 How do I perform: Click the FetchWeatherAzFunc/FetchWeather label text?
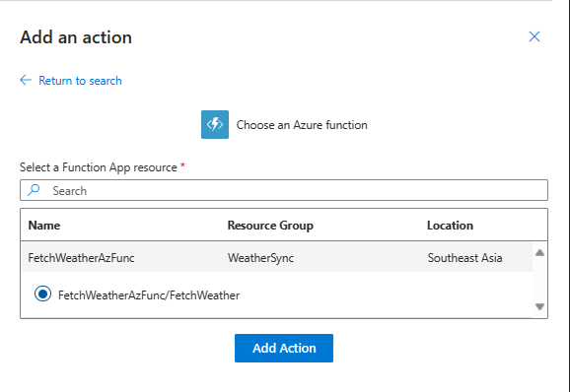tap(149, 295)
